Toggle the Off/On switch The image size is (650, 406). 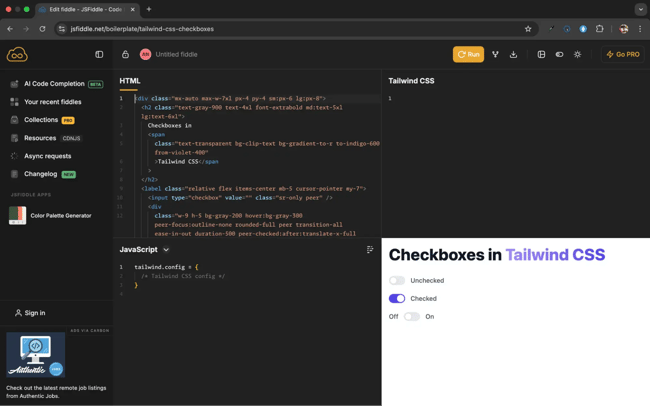(412, 317)
